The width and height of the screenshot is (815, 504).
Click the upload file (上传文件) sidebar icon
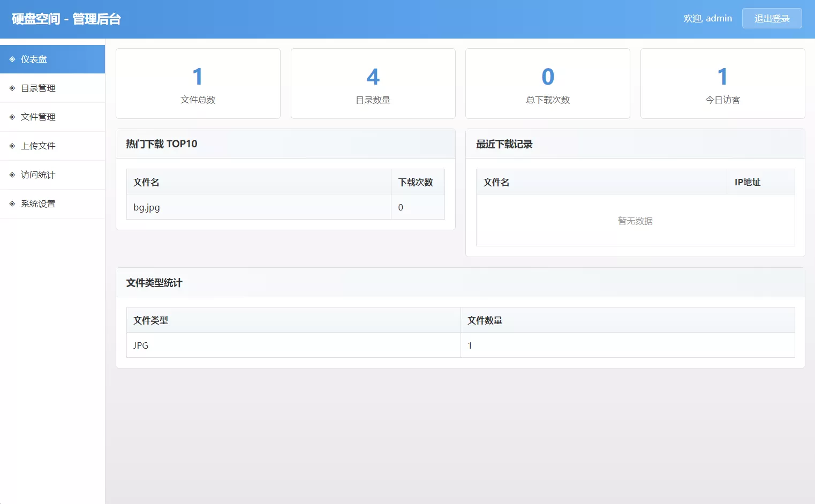(x=12, y=146)
